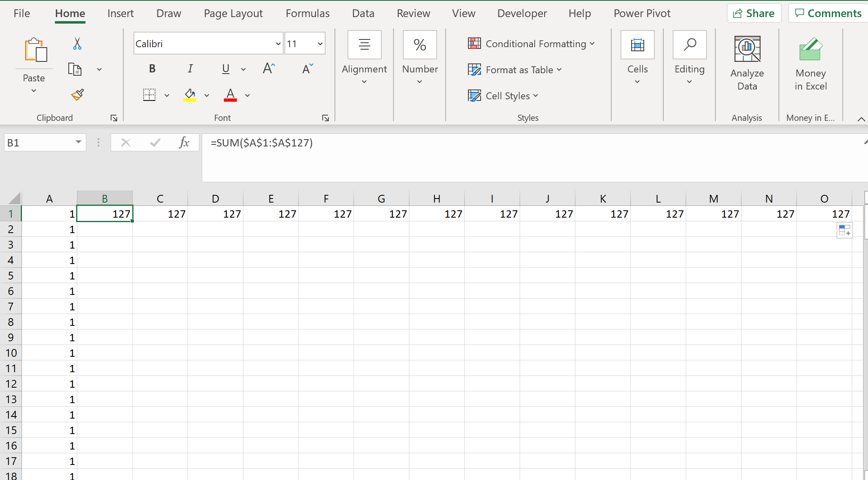The image size is (868, 480).
Task: Select the Format Painter brush icon
Action: click(x=77, y=95)
